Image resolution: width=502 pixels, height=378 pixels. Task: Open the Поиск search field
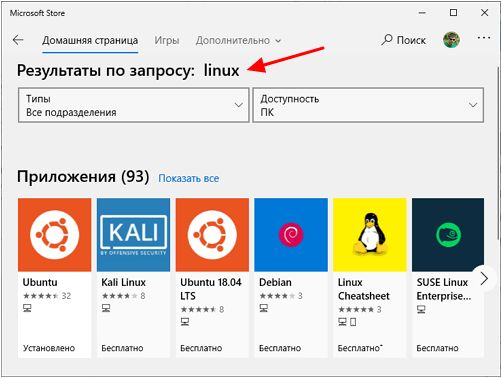[404, 40]
